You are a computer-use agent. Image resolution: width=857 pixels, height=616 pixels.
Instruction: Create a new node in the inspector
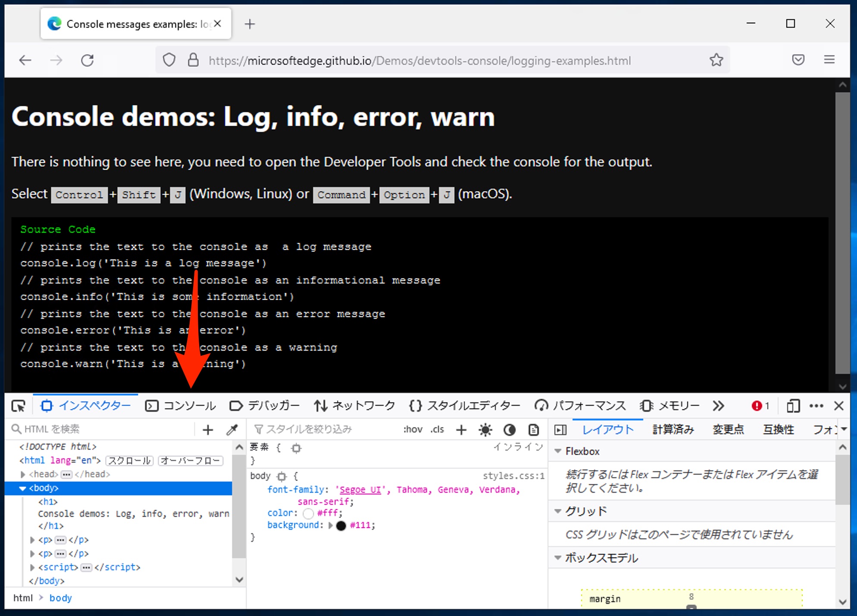[208, 429]
